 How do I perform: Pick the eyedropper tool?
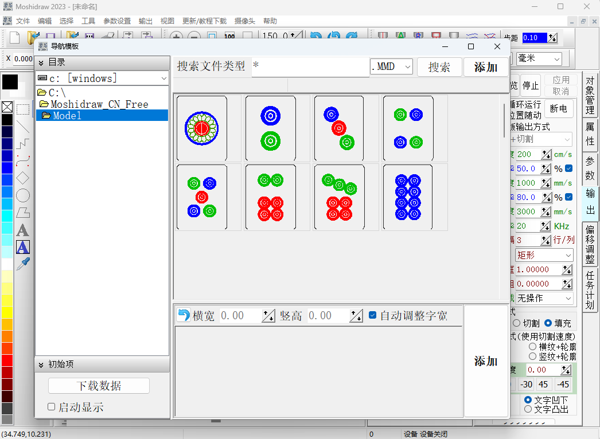point(22,263)
